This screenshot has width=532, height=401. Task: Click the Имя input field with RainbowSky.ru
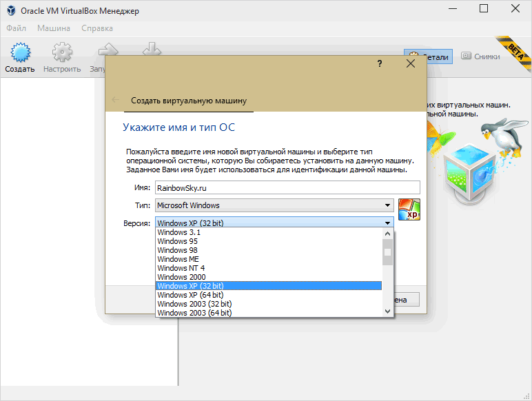tap(287, 187)
